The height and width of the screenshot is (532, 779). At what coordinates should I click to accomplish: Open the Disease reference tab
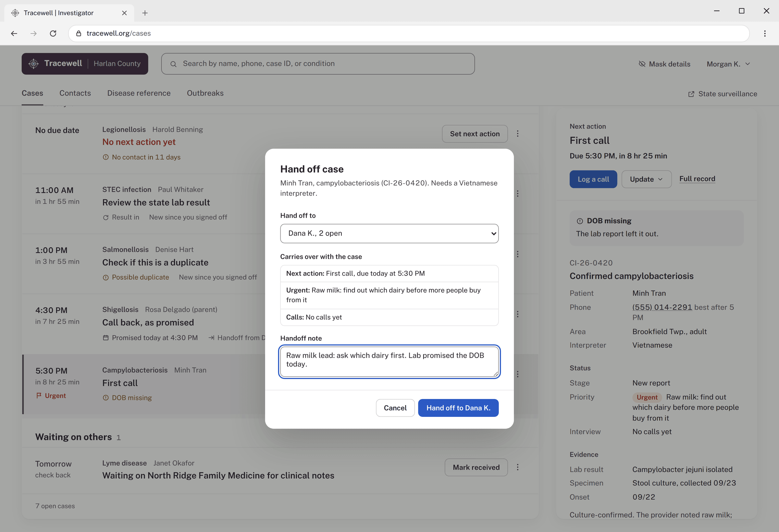[x=139, y=93]
